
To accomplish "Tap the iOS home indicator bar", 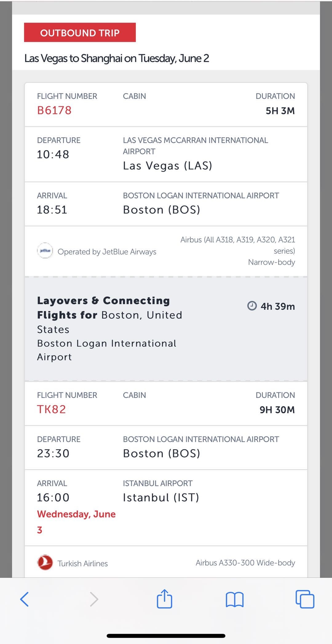I will (166, 636).
